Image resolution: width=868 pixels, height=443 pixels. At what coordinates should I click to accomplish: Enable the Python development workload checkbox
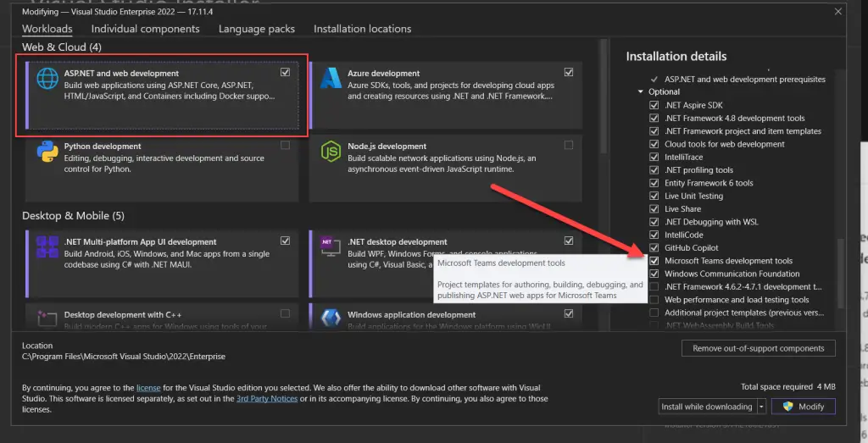point(285,146)
